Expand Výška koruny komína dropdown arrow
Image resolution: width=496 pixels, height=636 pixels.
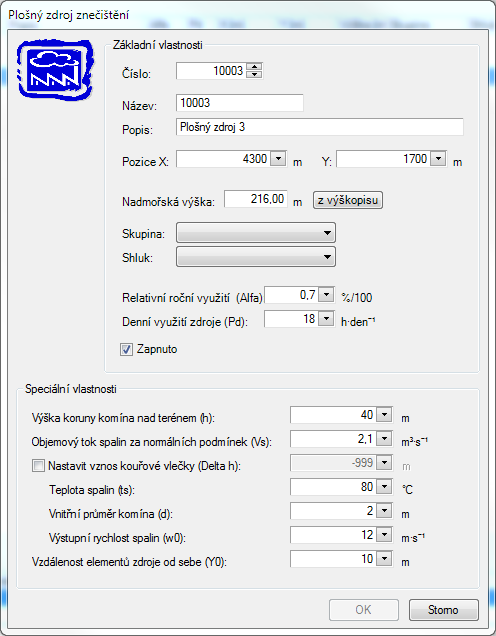[x=384, y=415]
